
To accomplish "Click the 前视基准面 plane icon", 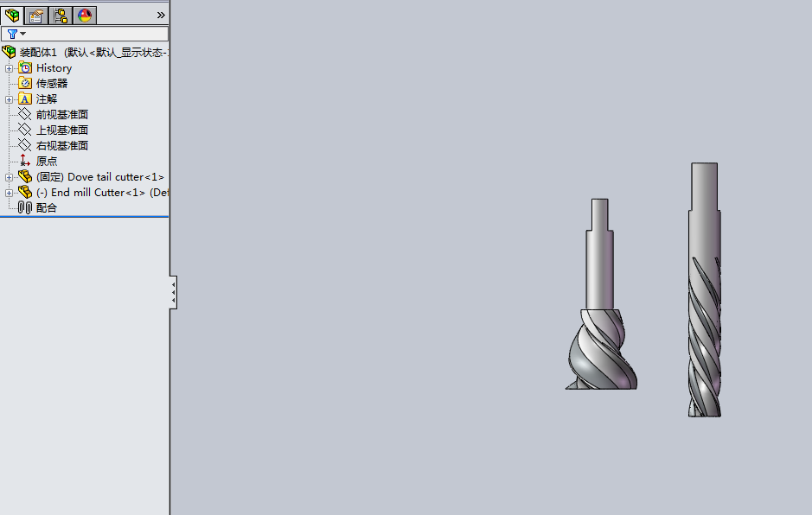I will 25,114.
